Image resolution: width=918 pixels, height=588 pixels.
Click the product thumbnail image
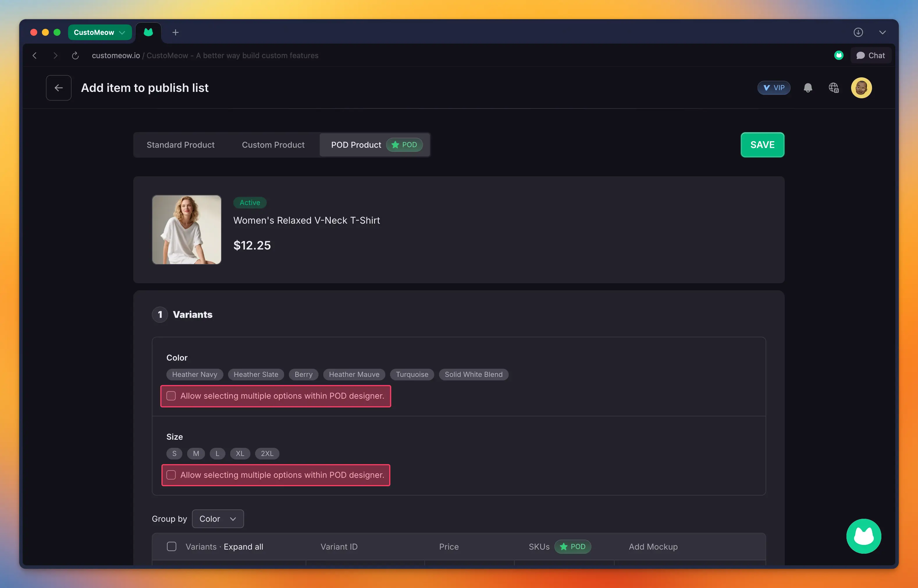click(x=187, y=229)
